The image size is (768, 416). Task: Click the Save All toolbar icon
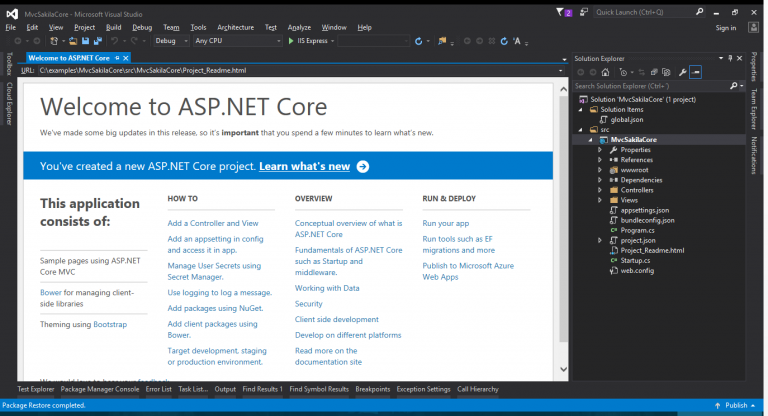click(x=98, y=41)
